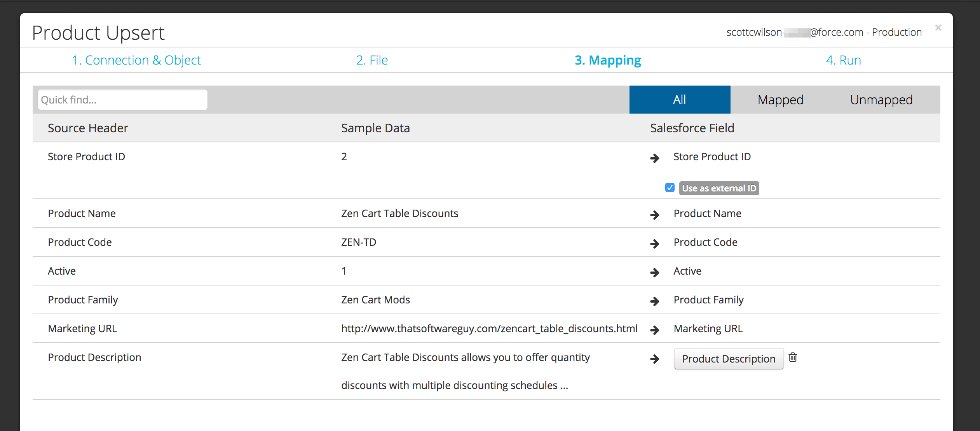Click the arrow icon in Store Product ID row
Screen dimensions: 980x431
pos(655,158)
